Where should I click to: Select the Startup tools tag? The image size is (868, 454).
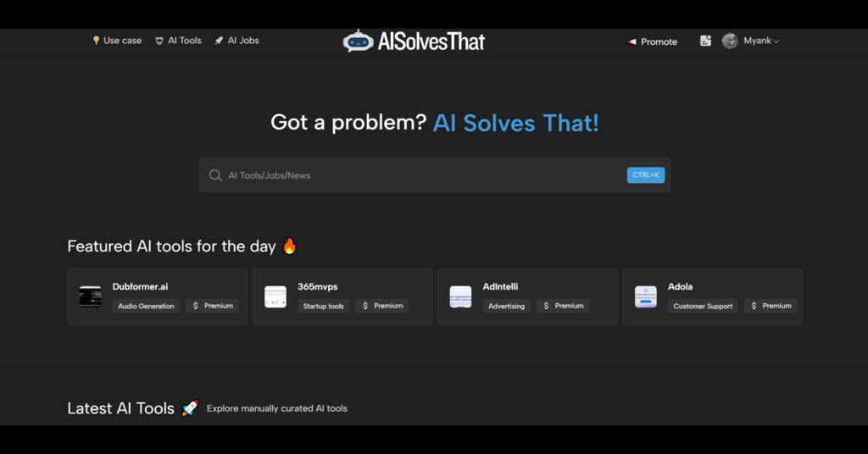coord(323,306)
